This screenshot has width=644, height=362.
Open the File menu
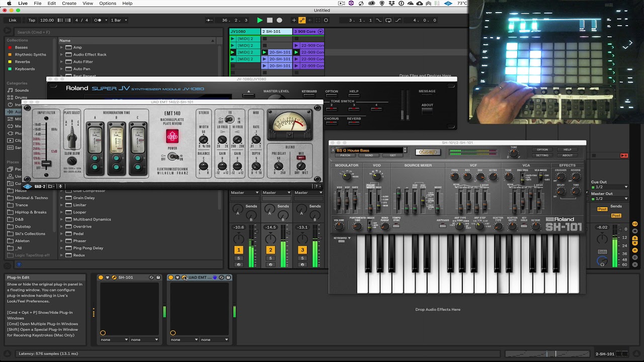pyautogui.click(x=38, y=4)
